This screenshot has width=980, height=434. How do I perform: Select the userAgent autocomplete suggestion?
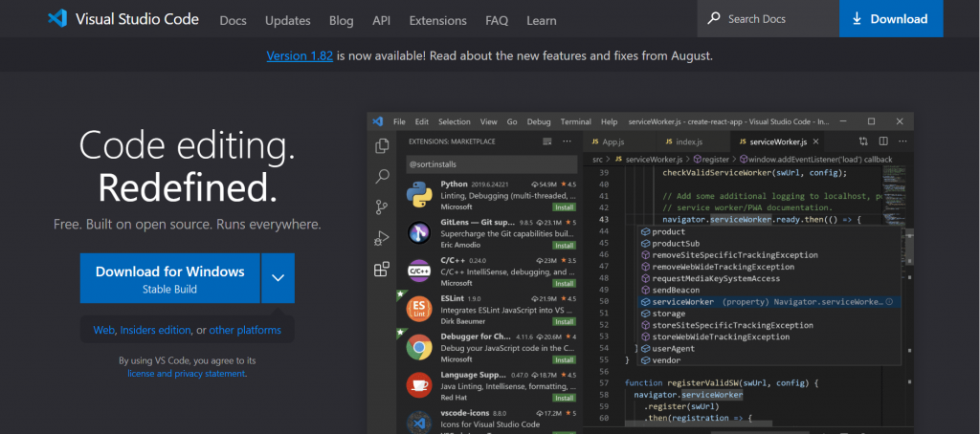tap(768, 349)
